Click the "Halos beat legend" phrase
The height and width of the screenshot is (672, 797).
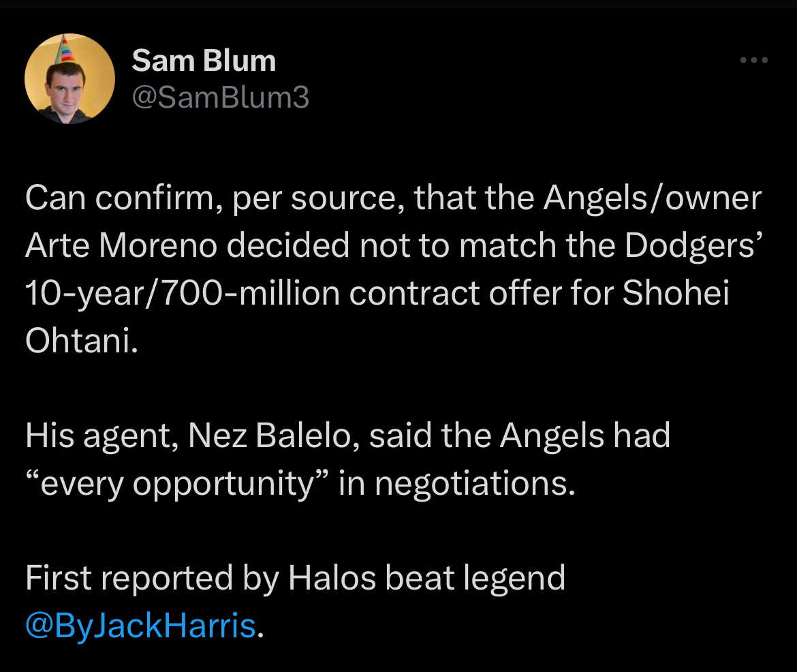pyautogui.click(x=426, y=578)
